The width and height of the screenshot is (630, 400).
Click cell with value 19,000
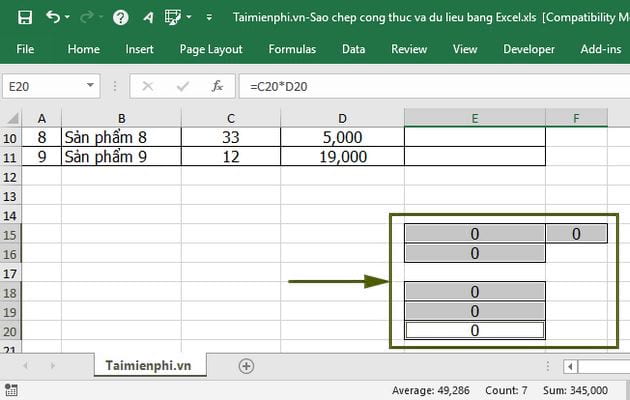click(342, 157)
